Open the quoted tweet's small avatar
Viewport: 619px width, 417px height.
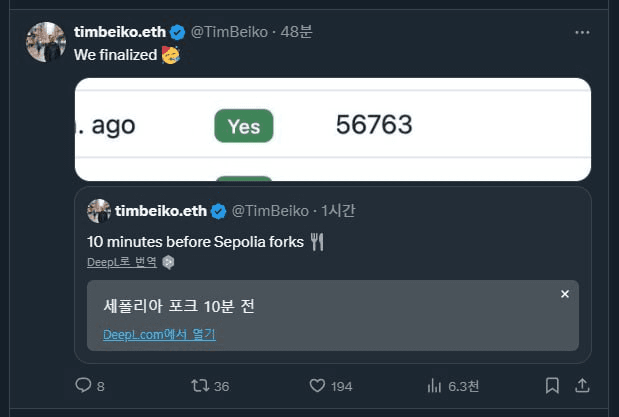99,211
